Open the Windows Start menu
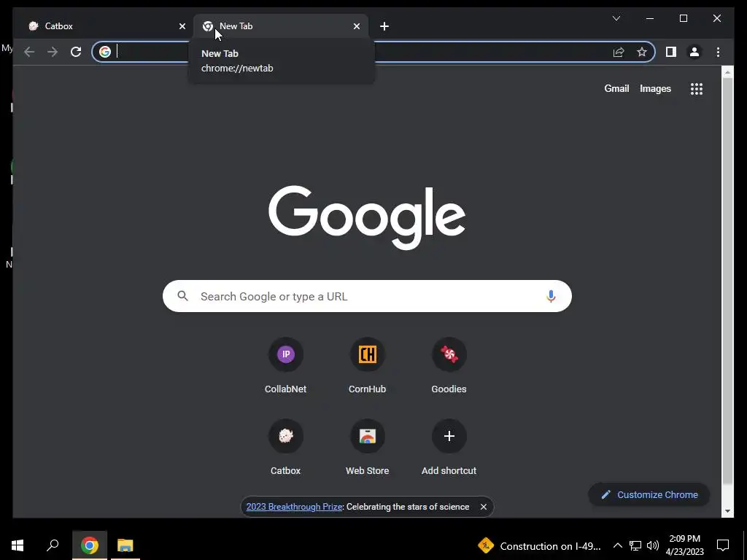This screenshot has width=747, height=560. [18, 545]
